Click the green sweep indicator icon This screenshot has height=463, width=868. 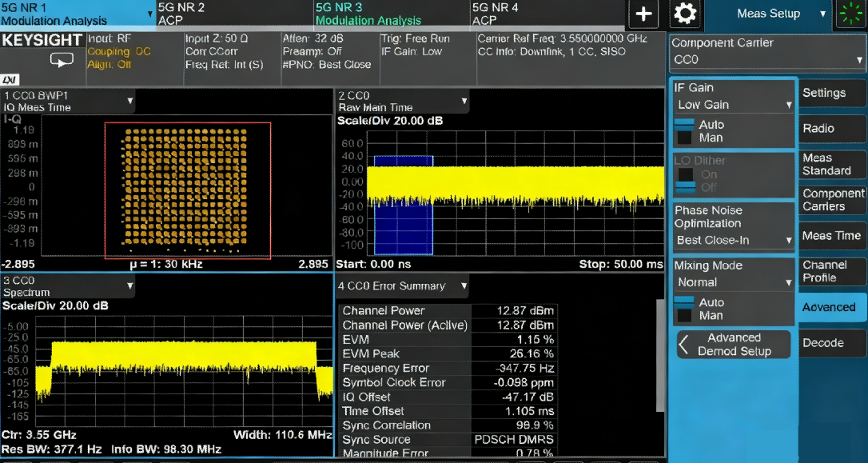click(850, 14)
